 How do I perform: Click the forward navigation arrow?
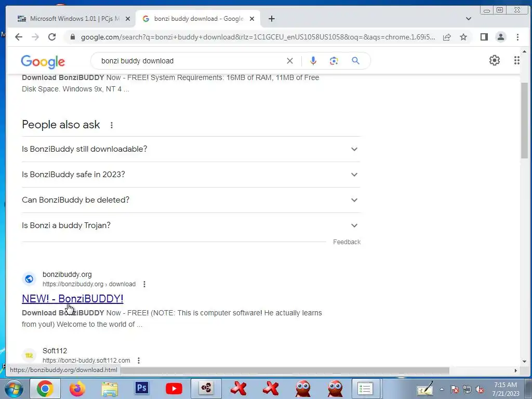pos(35,37)
